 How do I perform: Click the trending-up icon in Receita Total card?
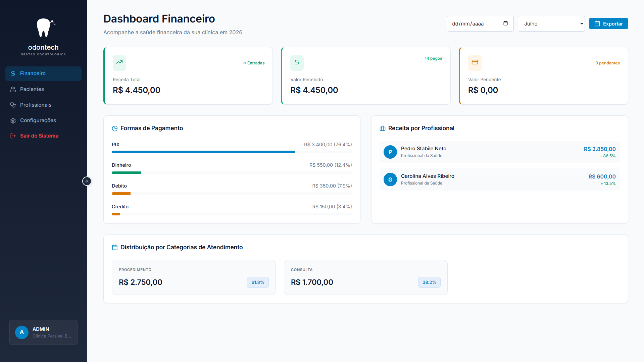point(119,63)
